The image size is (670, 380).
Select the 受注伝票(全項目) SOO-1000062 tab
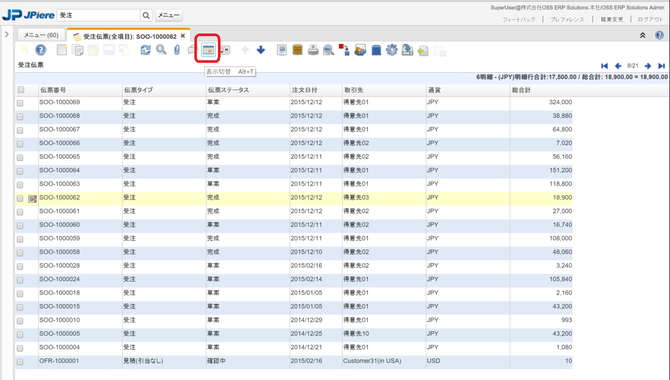129,36
